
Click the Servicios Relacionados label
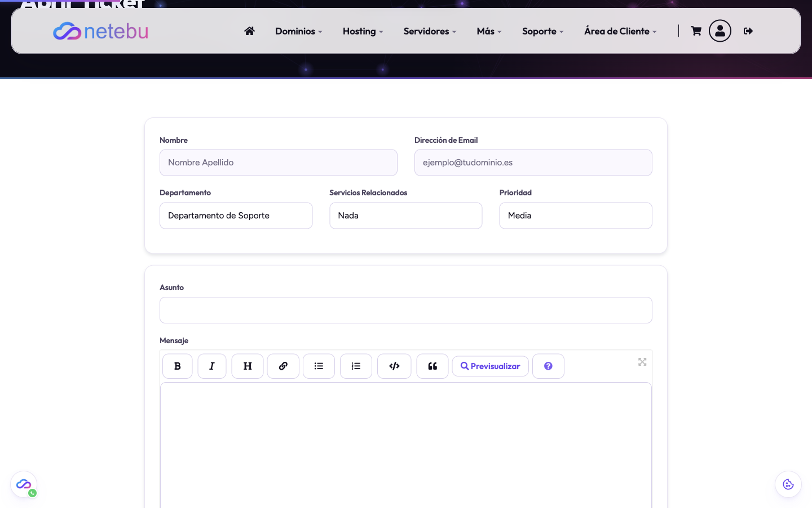[x=368, y=192]
